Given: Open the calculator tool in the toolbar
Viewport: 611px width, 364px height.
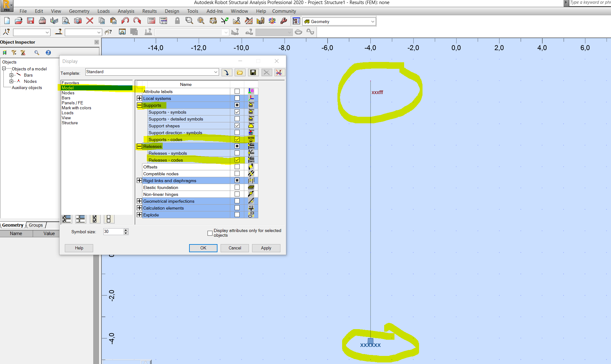Looking at the screenshot, I should tap(152, 21).
